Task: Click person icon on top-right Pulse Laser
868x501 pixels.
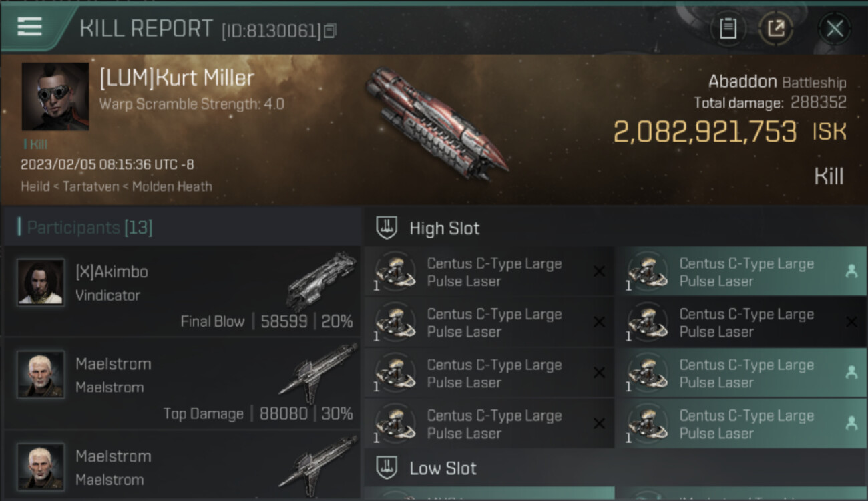Action: point(851,271)
